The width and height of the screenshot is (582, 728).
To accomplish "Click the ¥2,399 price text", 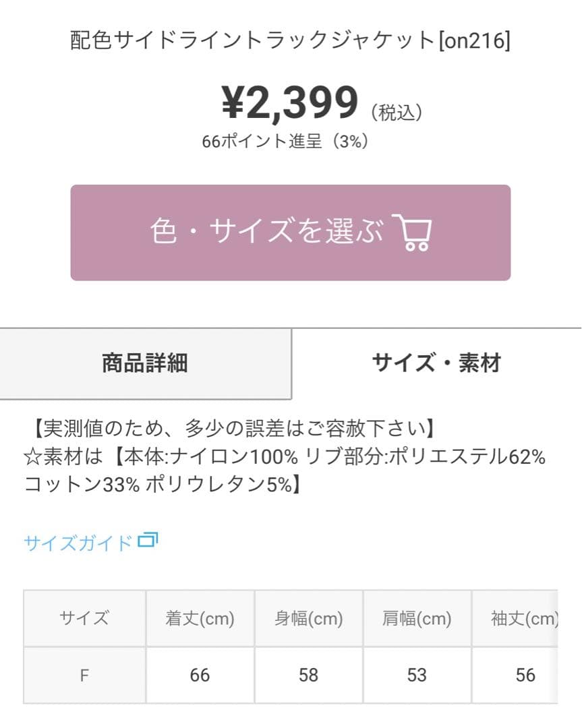I will point(290,103).
